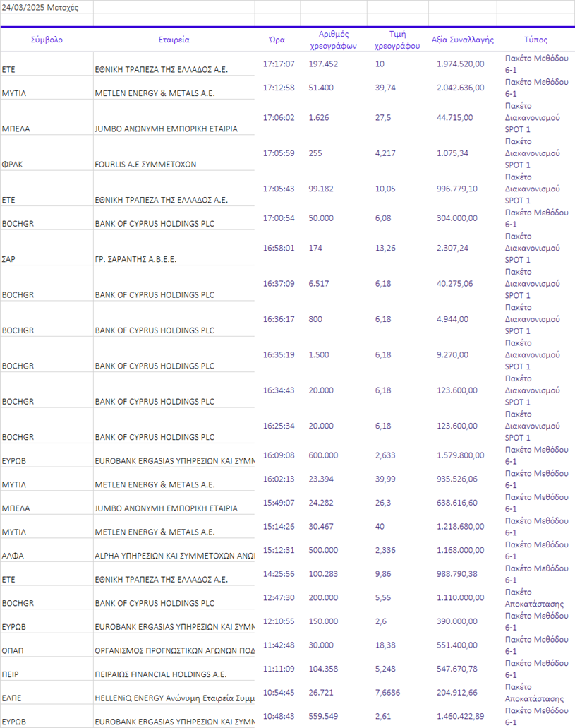575x728 pixels.
Task: Select time cell 16:34:43
Action: (279, 390)
